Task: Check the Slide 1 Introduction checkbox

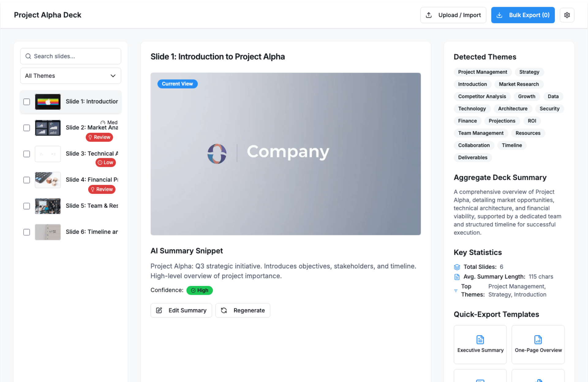Action: pyautogui.click(x=27, y=102)
